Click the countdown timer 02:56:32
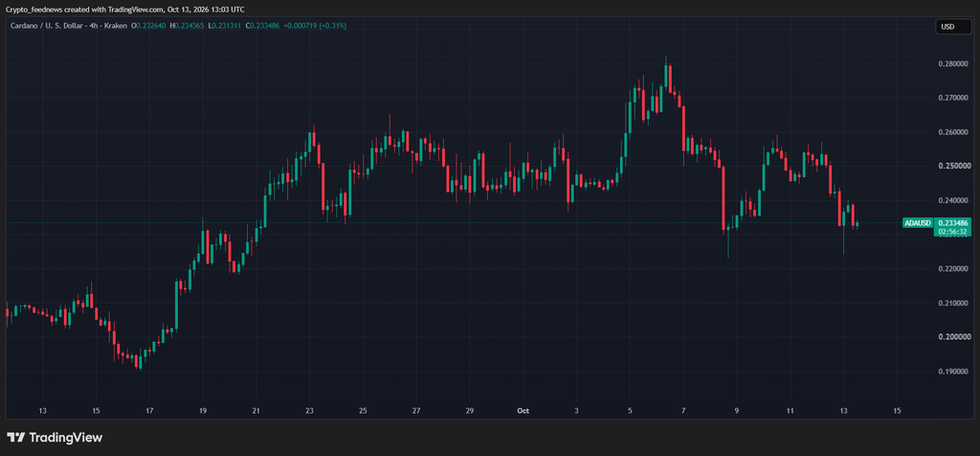The image size is (980, 456). click(953, 232)
